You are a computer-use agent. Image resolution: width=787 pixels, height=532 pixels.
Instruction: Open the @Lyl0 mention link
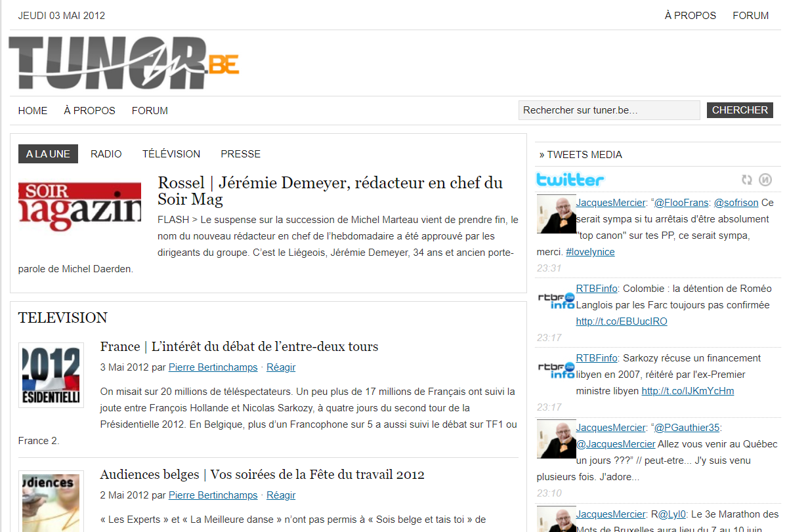pos(671,514)
